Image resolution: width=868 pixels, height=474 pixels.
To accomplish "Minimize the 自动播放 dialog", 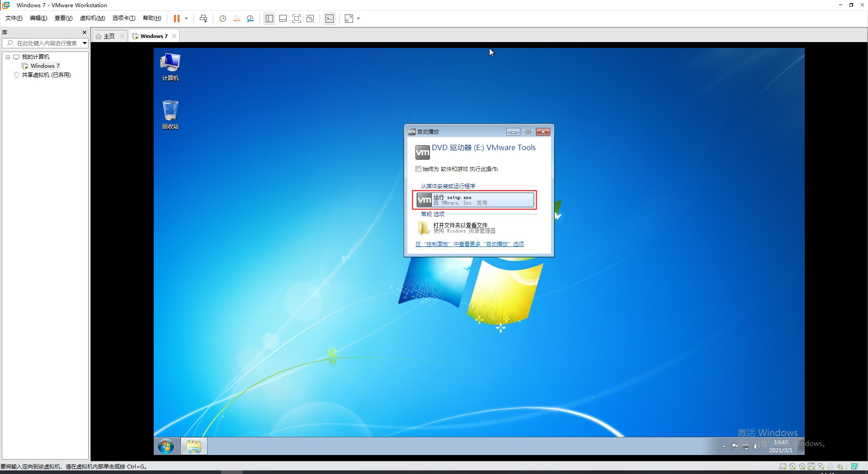I will coord(513,132).
